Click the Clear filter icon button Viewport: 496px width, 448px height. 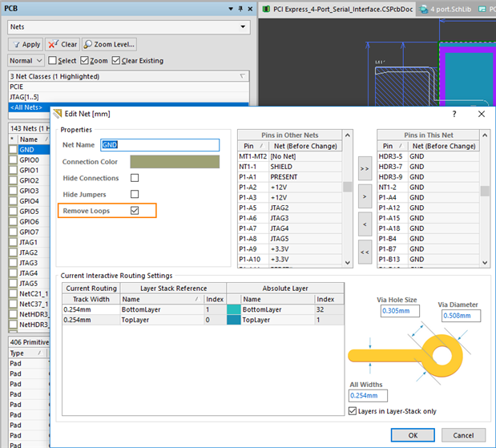pyautogui.click(x=63, y=45)
